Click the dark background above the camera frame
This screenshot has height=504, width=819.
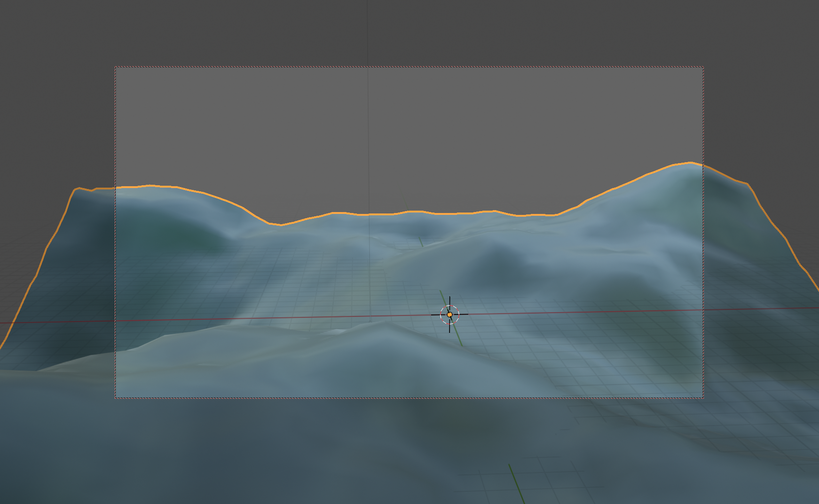click(409, 33)
